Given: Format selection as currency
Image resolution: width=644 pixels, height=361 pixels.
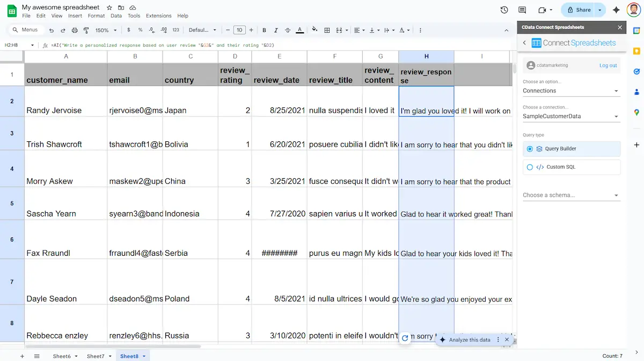Looking at the screenshot, I should tap(129, 30).
